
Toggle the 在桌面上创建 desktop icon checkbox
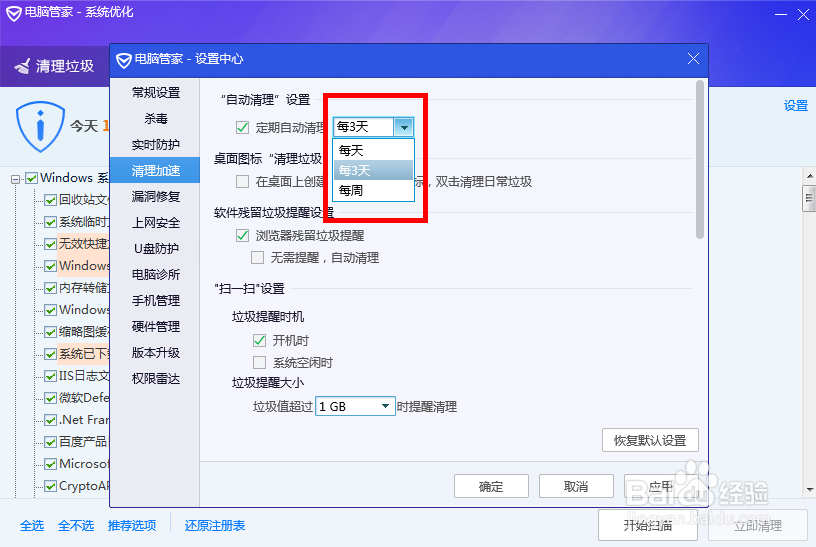(243, 182)
